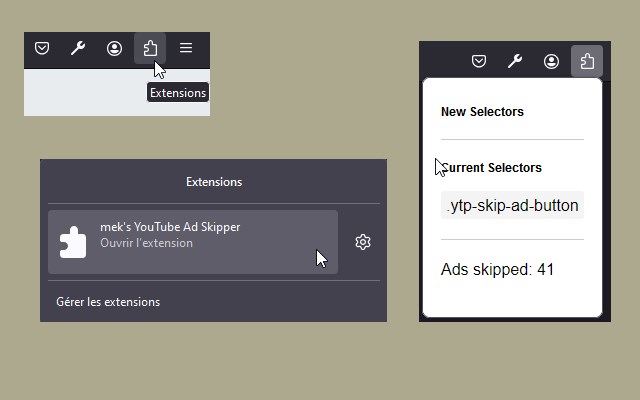Click the Current Selectors heading
The width and height of the screenshot is (640, 400).
(491, 168)
